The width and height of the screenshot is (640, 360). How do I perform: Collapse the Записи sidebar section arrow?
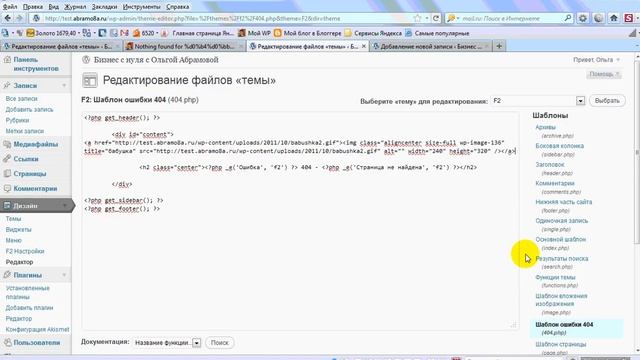click(x=64, y=86)
